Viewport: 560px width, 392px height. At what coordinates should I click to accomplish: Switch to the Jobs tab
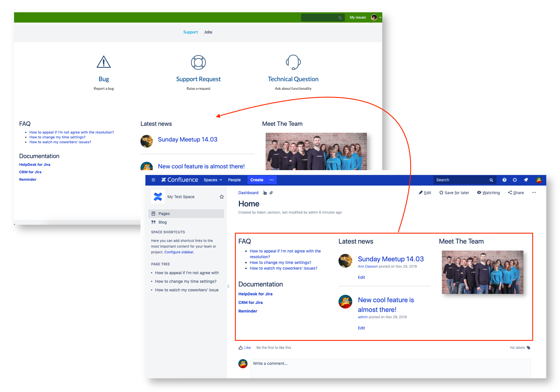[208, 32]
